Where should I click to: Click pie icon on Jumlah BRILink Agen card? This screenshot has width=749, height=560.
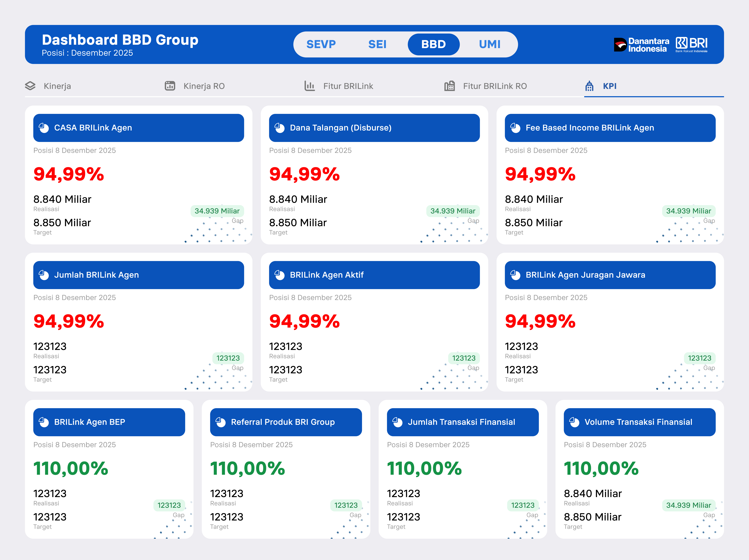pos(44,275)
